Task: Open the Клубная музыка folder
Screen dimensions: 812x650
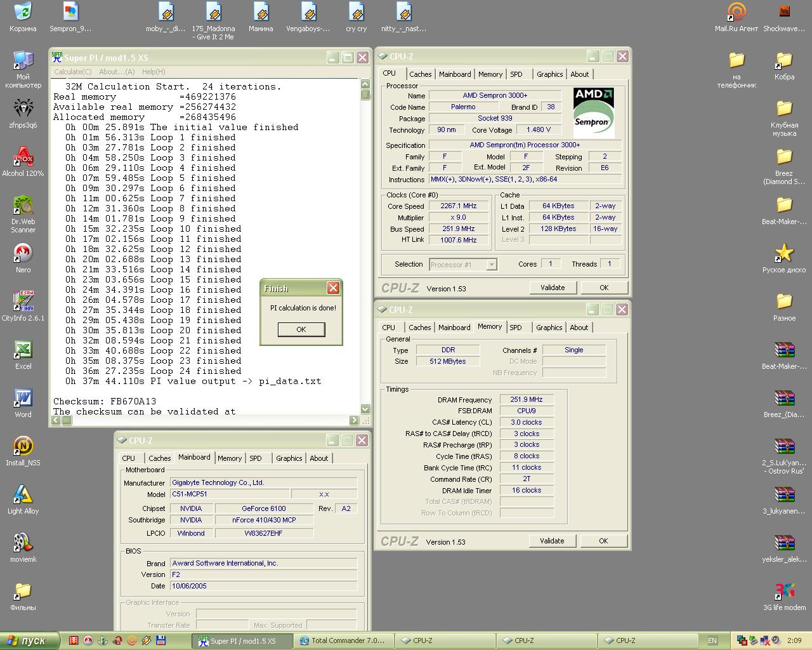Action: click(784, 117)
